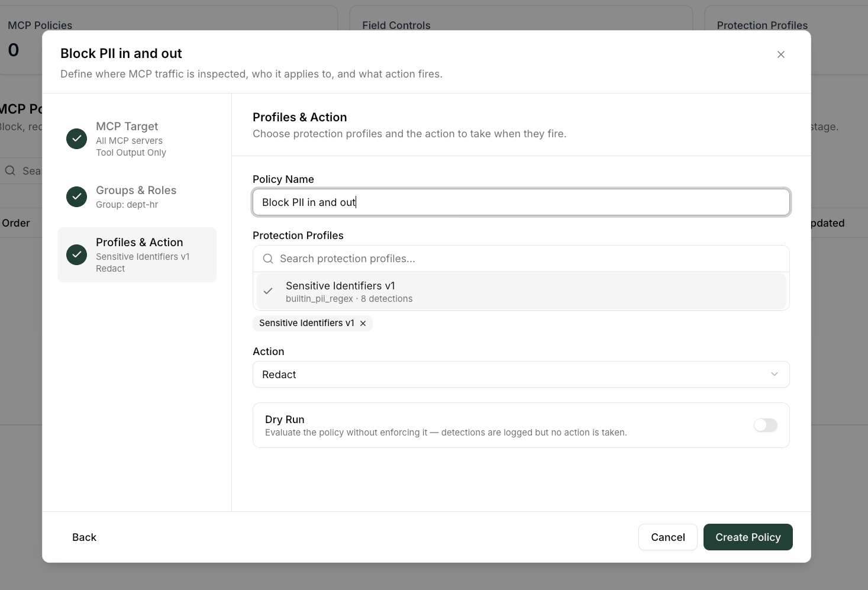Viewport: 868px width, 590px height.
Task: Click the Action label
Action: 268,352
